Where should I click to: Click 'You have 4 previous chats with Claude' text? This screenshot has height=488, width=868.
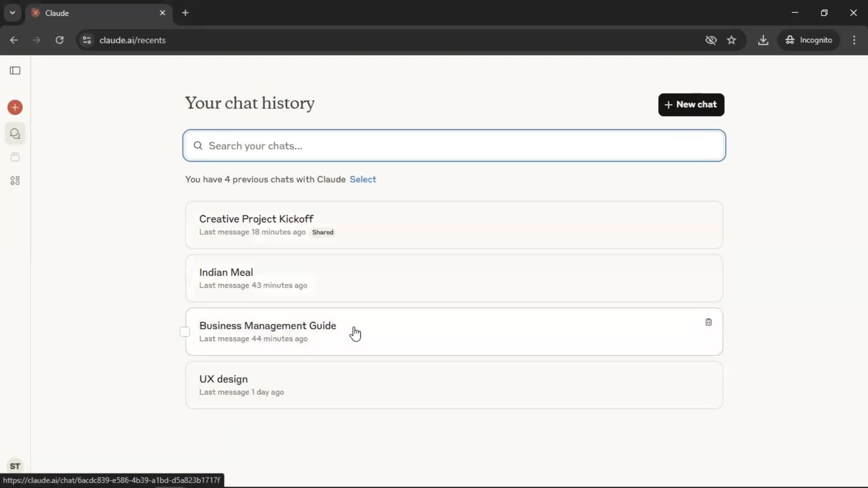(265, 179)
